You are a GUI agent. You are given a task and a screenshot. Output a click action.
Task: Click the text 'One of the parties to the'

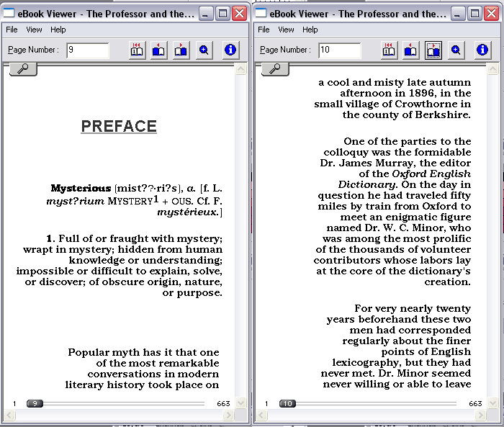(408, 141)
